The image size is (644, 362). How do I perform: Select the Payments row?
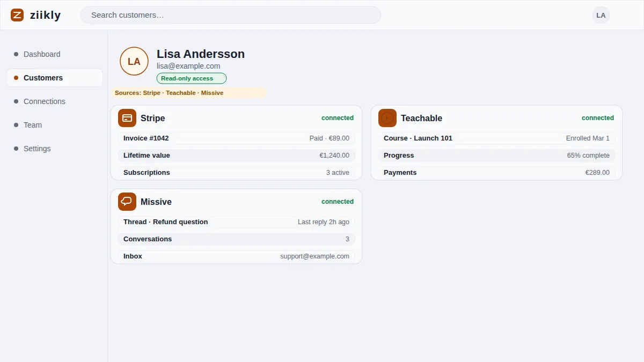coord(496,173)
